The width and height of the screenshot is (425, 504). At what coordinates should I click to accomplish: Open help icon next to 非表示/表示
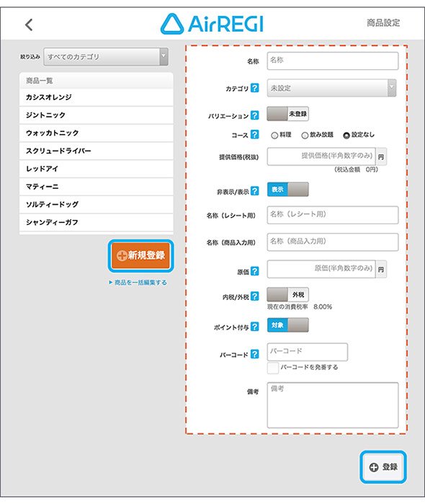[255, 191]
